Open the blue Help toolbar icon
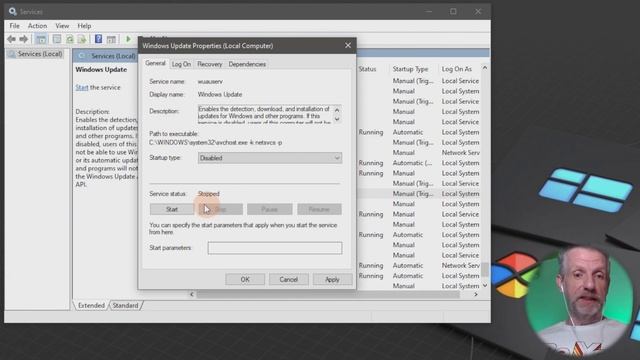640x360 pixels. tap(98, 39)
